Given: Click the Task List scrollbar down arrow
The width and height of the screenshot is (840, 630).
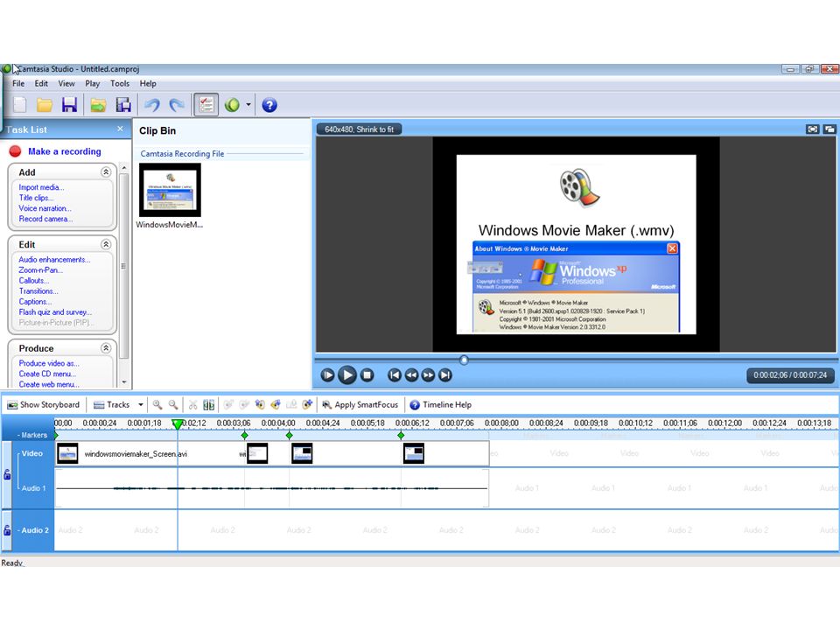Looking at the screenshot, I should pyautogui.click(x=124, y=382).
